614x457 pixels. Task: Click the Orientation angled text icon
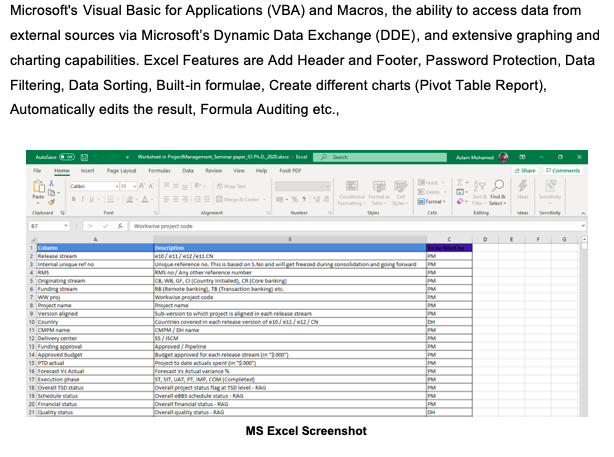197,186
